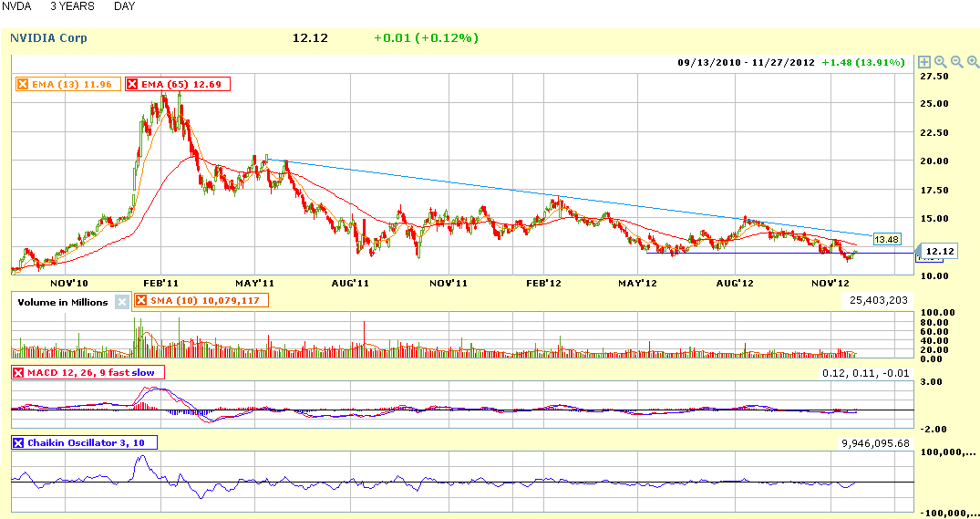This screenshot has height=519, width=980.
Task: Click the AUG'11 date axis label
Action: (350, 284)
